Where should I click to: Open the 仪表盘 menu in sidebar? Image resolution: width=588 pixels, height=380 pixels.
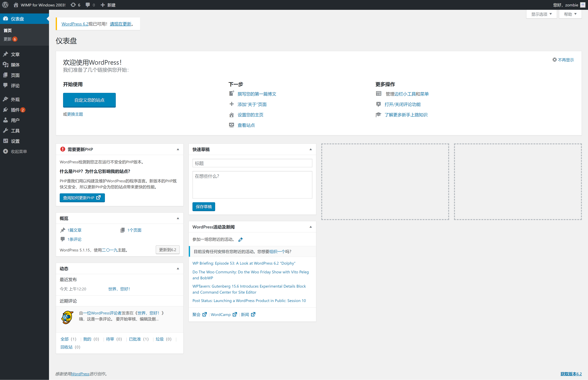point(24,19)
